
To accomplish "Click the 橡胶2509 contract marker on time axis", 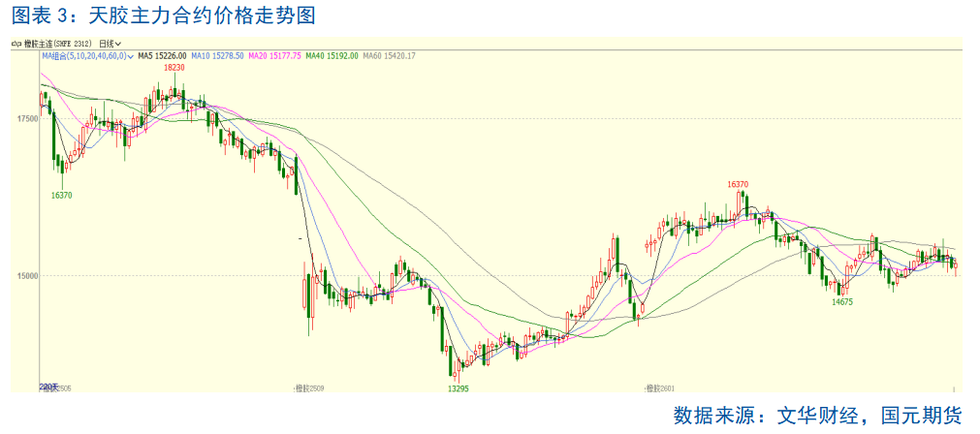I will [x=309, y=388].
